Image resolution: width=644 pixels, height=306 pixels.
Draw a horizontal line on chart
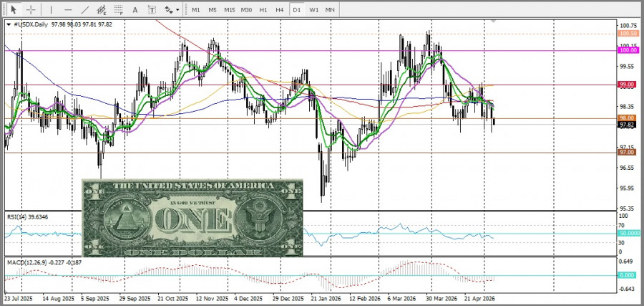tap(68, 9)
